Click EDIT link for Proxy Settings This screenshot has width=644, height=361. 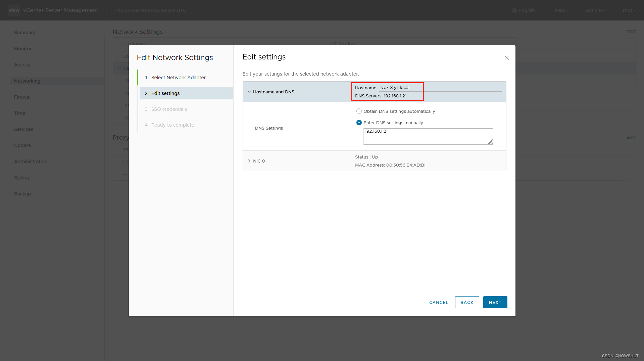631,137
